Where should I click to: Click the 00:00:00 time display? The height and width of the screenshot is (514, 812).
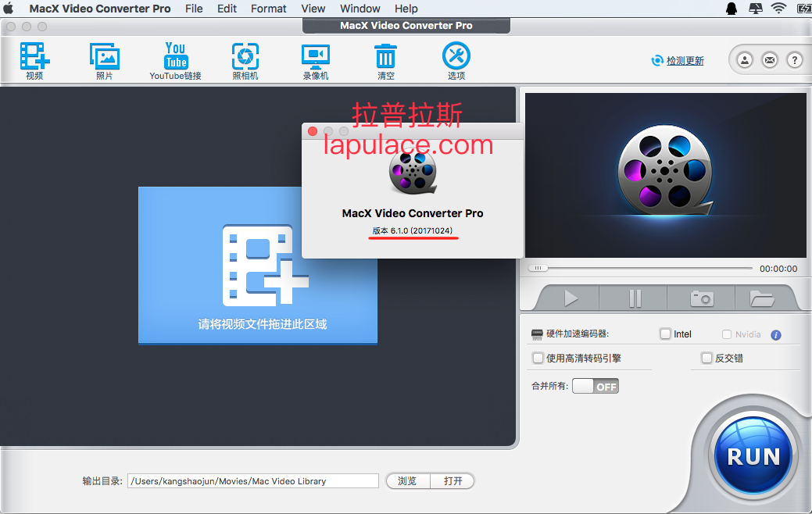(x=778, y=269)
